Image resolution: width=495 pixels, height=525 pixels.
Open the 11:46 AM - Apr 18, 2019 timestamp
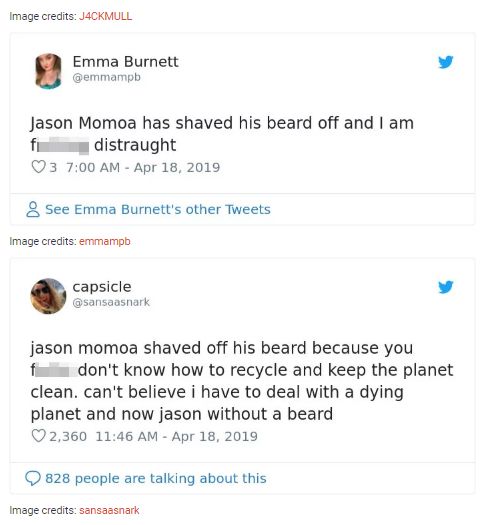click(x=176, y=436)
